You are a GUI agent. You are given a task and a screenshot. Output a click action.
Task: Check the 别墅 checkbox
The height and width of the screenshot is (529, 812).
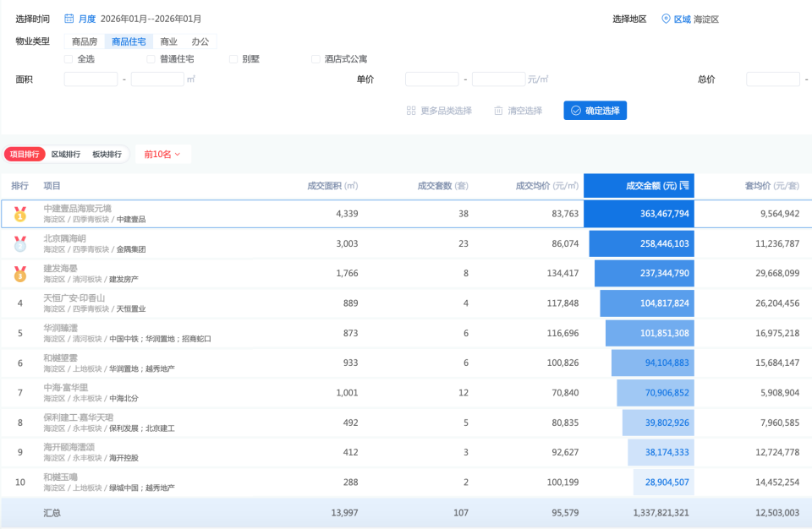233,58
